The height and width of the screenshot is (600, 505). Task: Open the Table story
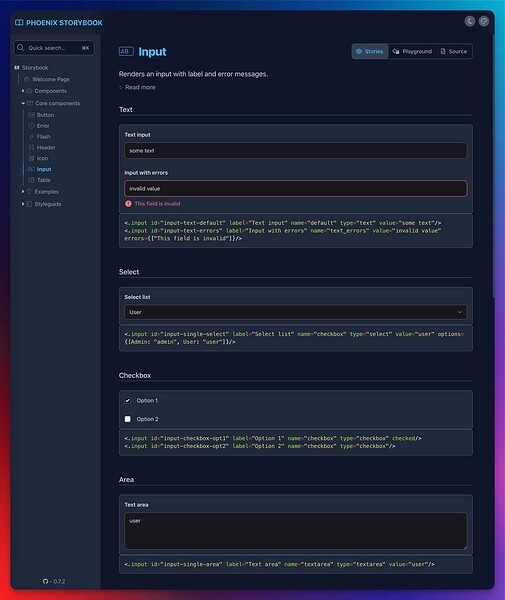pyautogui.click(x=44, y=180)
